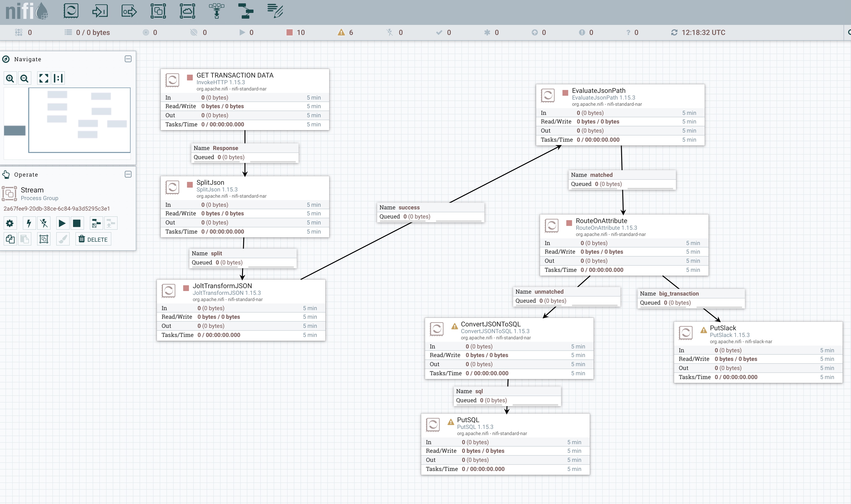Select the Label tool icon
The height and width of the screenshot is (504, 851).
(275, 11)
